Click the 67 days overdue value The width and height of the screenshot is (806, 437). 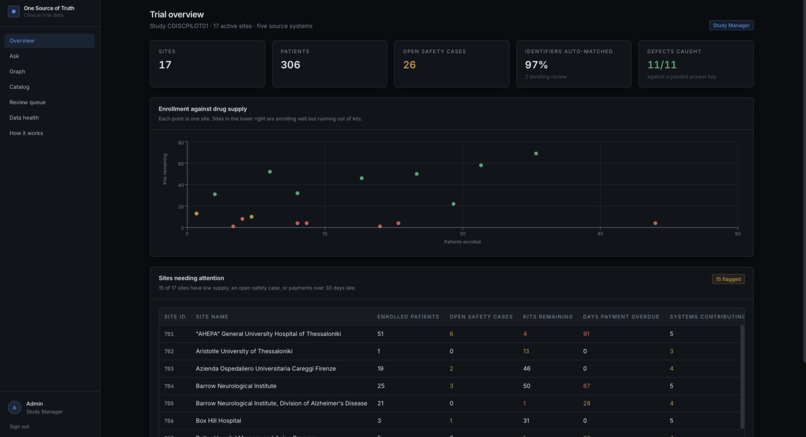click(x=587, y=386)
